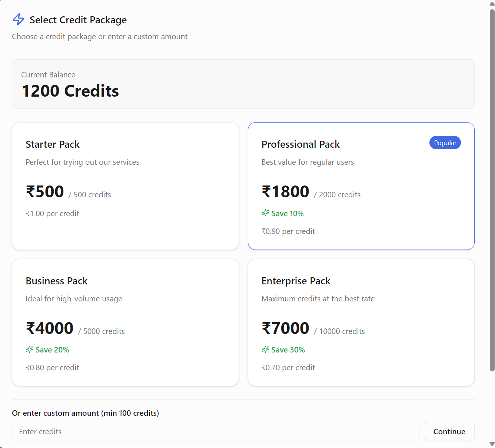This screenshot has width=495, height=448.
Task: Click the Popular badge
Action: point(445,143)
